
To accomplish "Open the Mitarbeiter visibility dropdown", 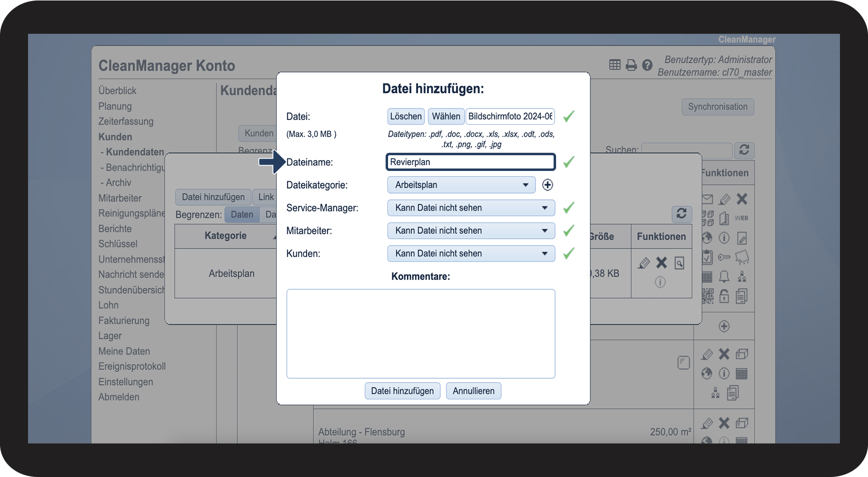I will [471, 231].
